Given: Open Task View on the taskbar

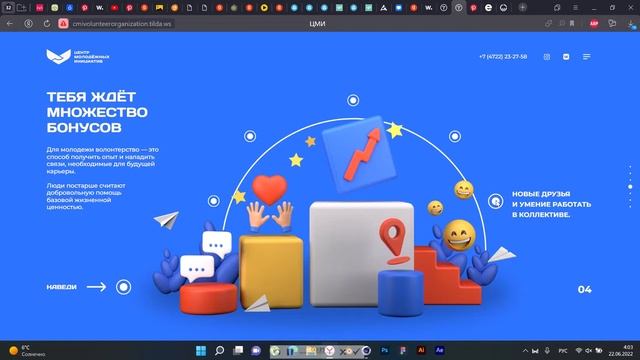Looking at the screenshot, I should [238, 351].
